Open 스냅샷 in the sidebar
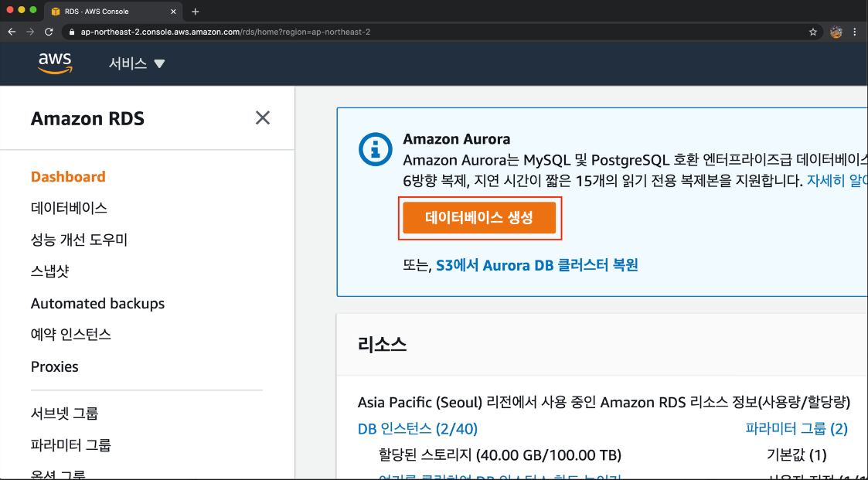Image resolution: width=868 pixels, height=480 pixels. pyautogui.click(x=49, y=271)
